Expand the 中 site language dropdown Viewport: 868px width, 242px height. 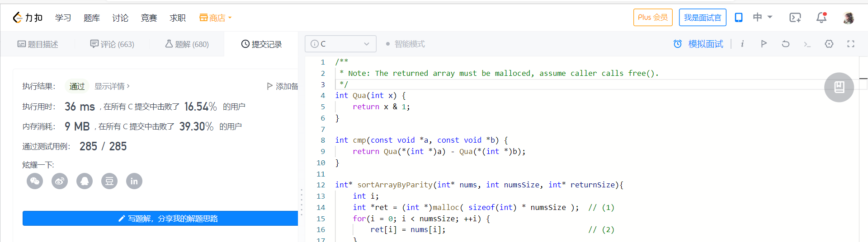tap(763, 17)
